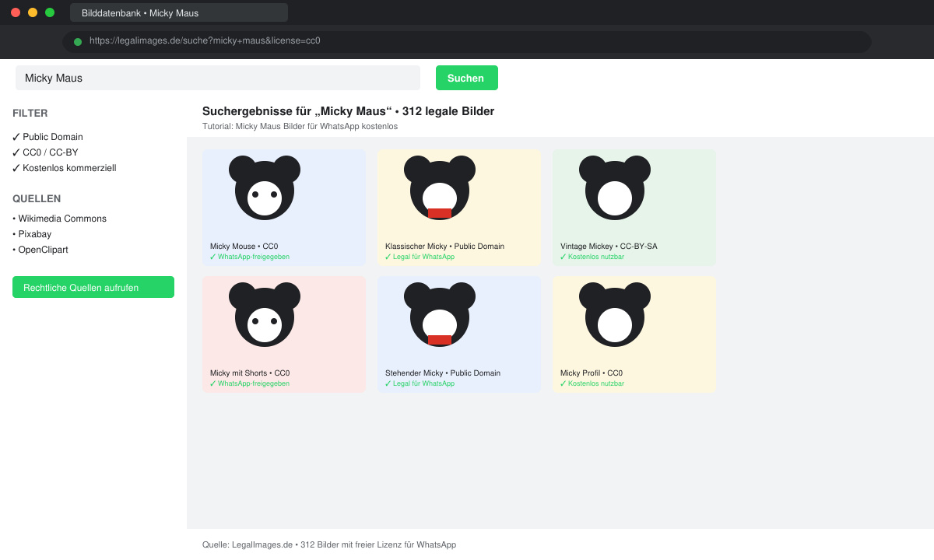Click Legal für WhatsApp under Klassischer Micky
This screenshot has height=560, width=934.
click(420, 257)
